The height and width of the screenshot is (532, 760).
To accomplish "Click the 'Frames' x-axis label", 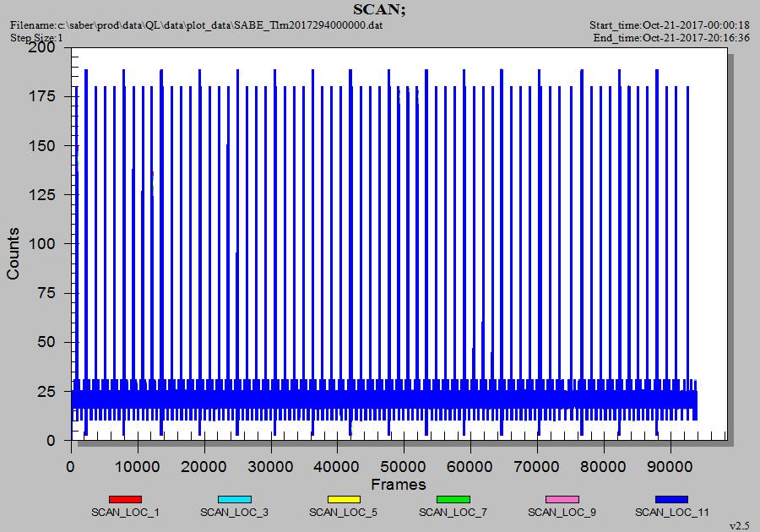I will [399, 485].
